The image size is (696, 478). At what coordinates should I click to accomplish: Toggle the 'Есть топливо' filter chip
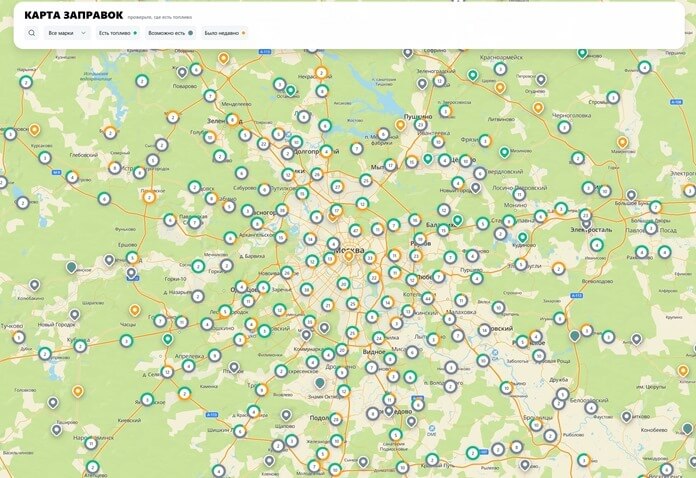click(x=118, y=33)
